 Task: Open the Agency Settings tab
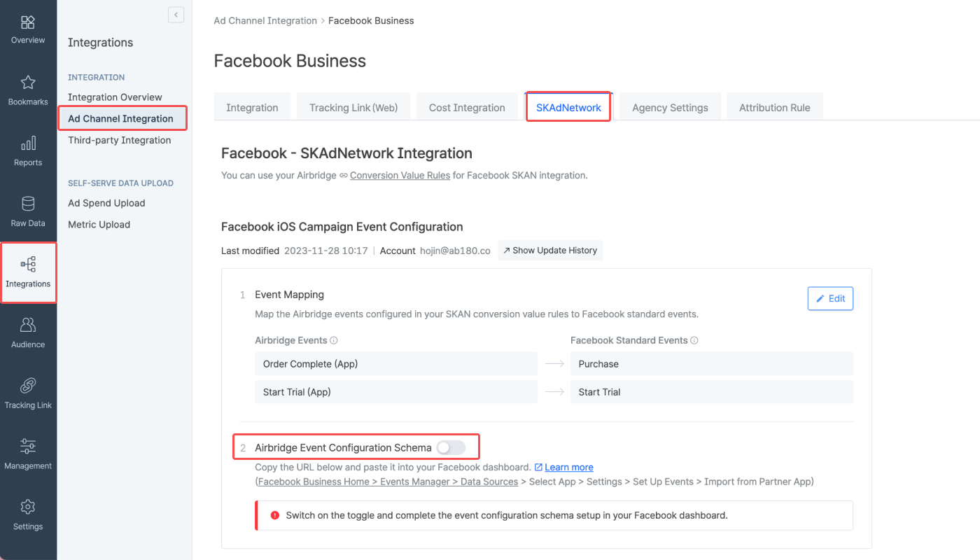click(670, 108)
